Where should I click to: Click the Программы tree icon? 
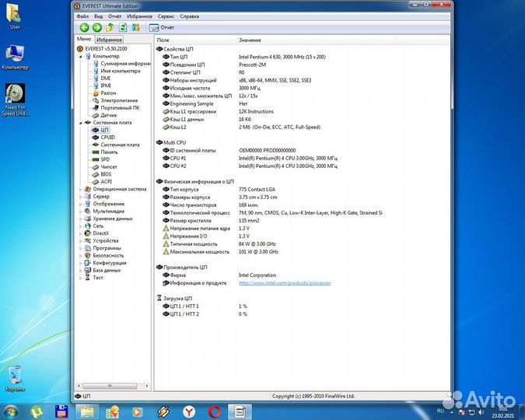pyautogui.click(x=88, y=248)
